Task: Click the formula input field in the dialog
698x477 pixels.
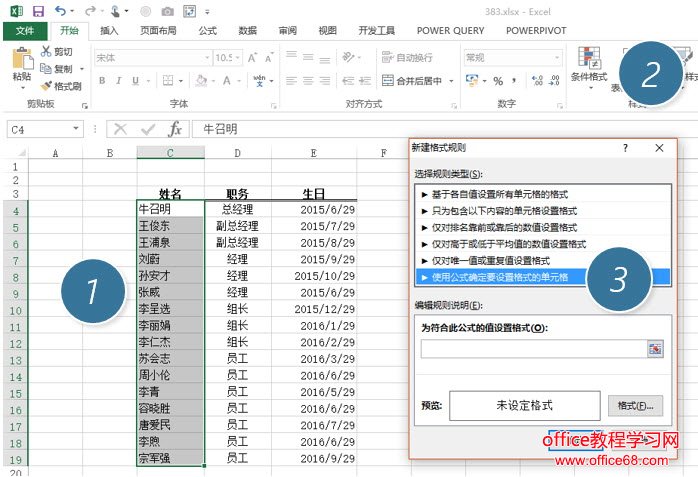Action: pos(532,348)
